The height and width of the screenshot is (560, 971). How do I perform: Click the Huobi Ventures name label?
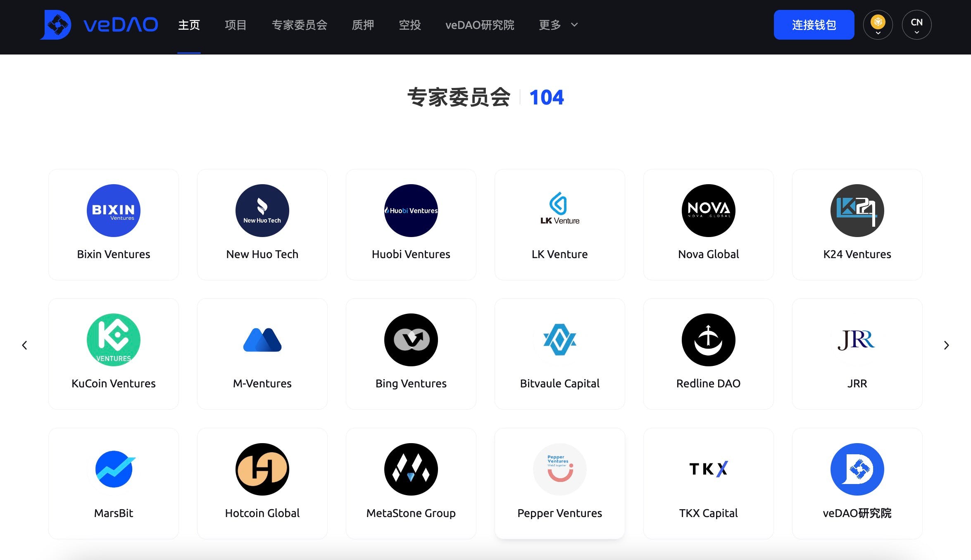tap(411, 254)
